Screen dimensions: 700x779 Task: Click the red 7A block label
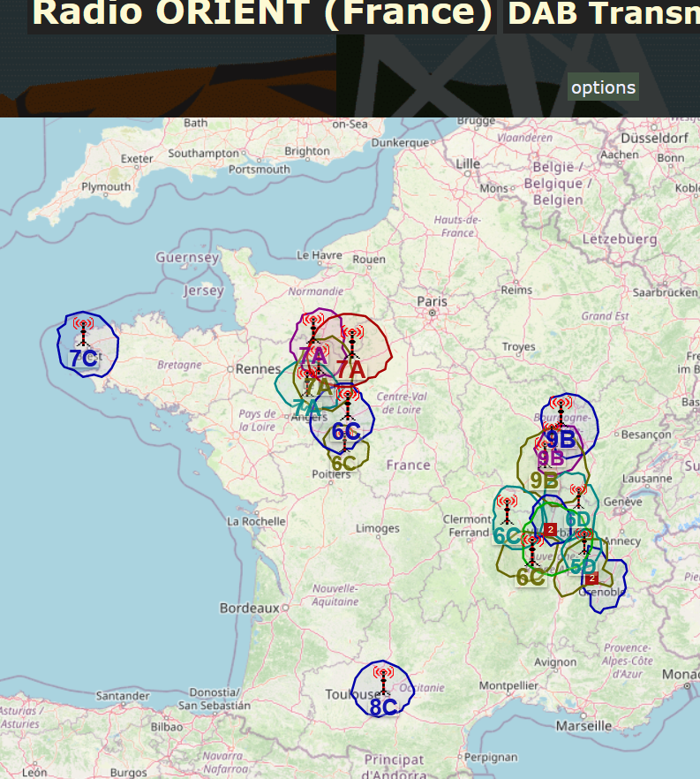[351, 370]
